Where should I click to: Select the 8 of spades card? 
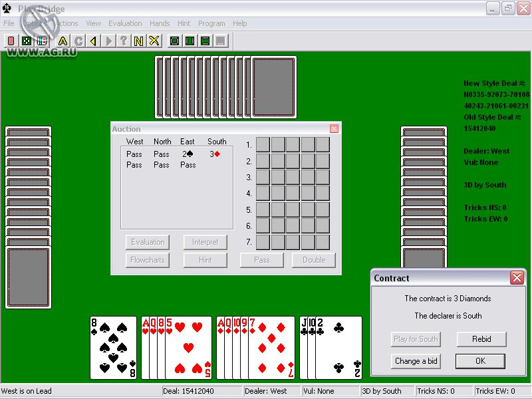click(x=113, y=348)
